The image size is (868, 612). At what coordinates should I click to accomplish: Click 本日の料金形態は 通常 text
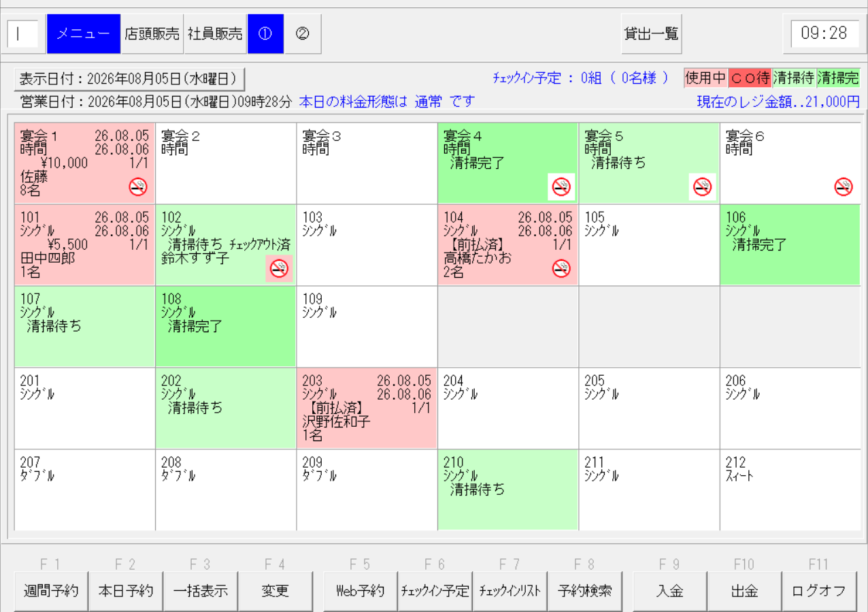tap(386, 102)
